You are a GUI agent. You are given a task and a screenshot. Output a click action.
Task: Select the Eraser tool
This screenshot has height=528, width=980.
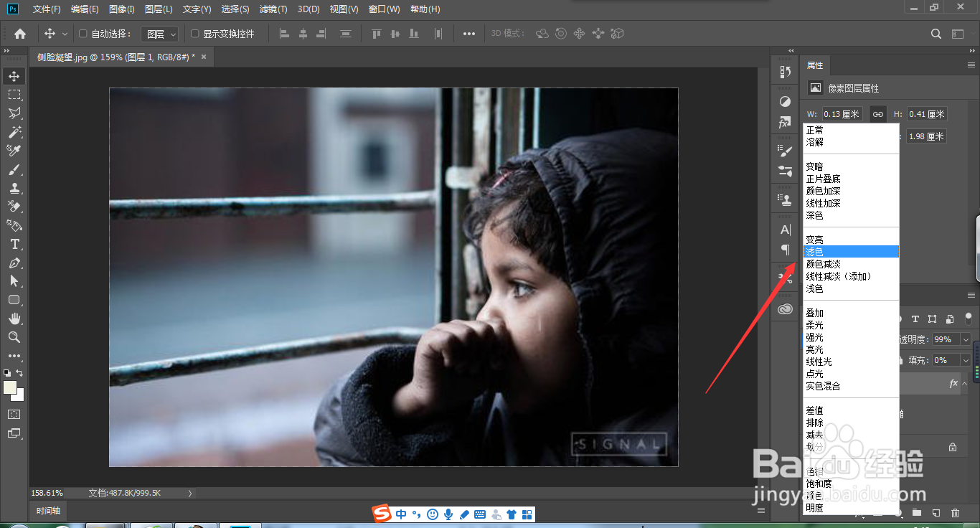(x=14, y=207)
